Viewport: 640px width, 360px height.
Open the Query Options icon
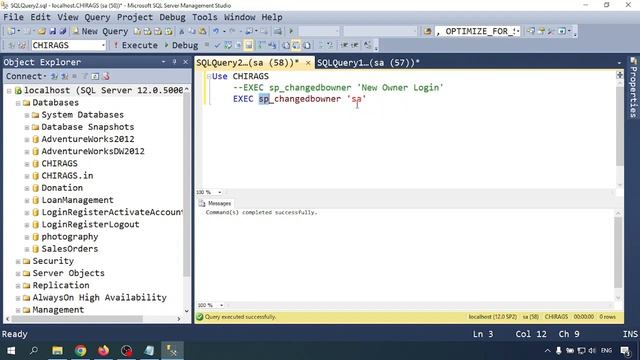[238, 45]
